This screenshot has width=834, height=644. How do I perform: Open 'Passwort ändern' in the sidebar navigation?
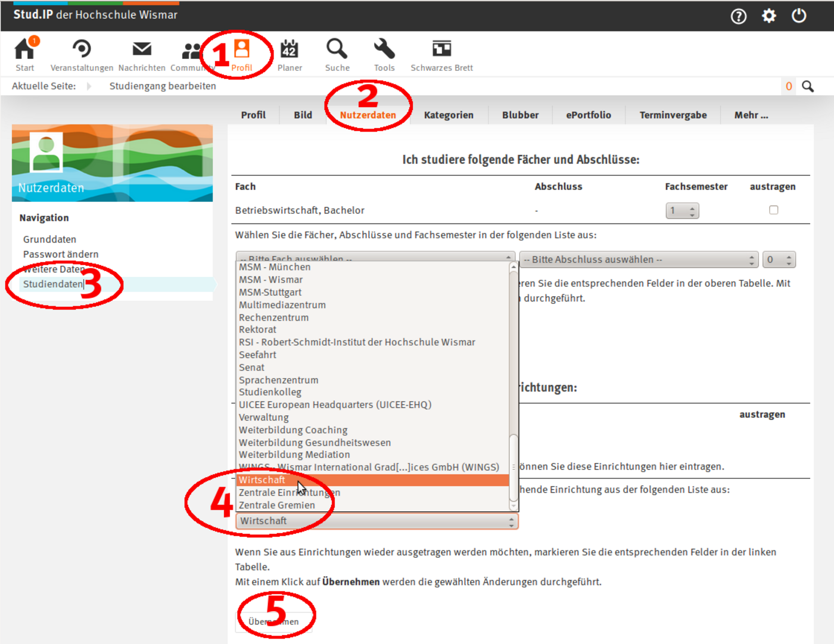pos(61,254)
